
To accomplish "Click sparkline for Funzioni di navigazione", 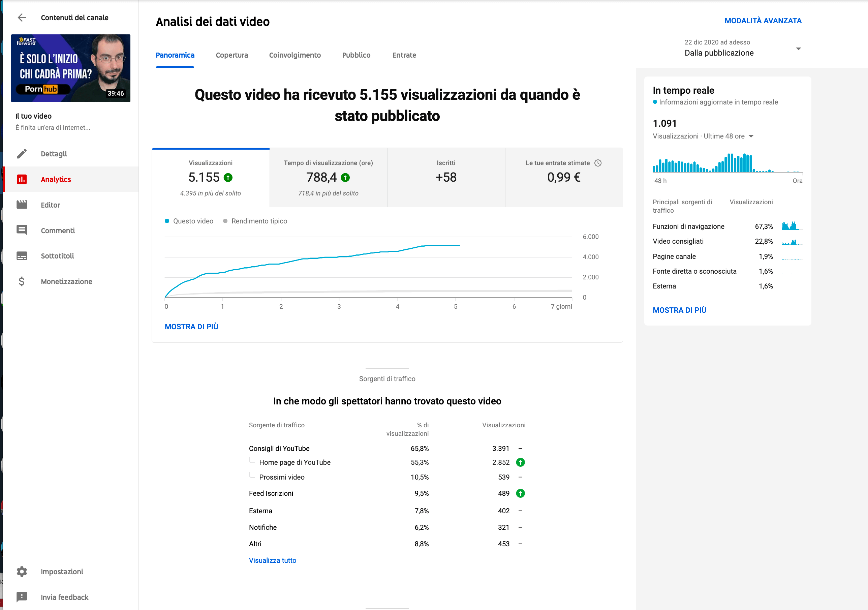I will coord(792,226).
